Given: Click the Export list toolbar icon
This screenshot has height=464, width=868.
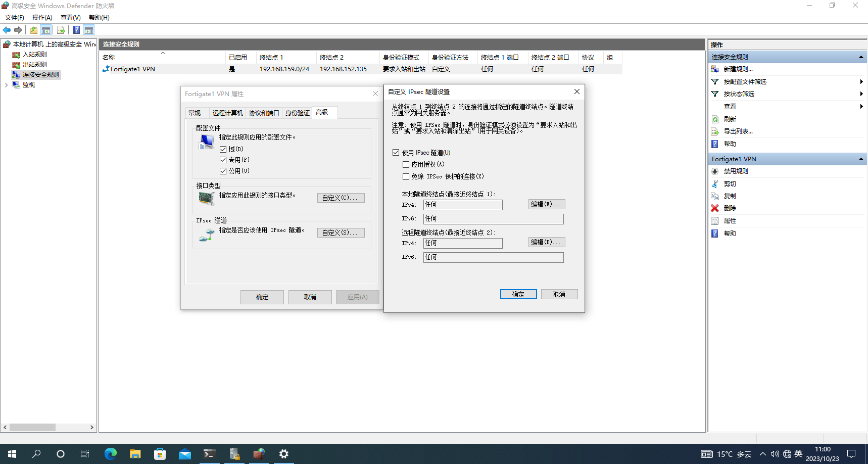Looking at the screenshot, I should [x=61, y=30].
